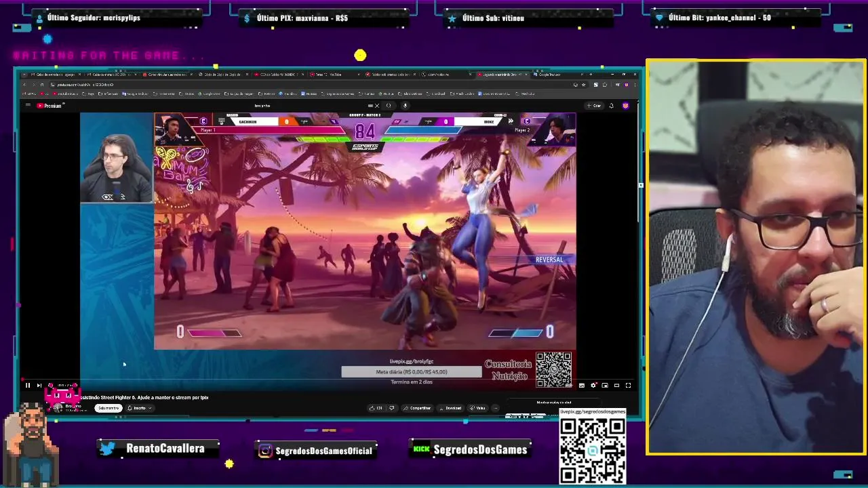Open YouTube notifications bell
868x488 pixels.
(611, 106)
